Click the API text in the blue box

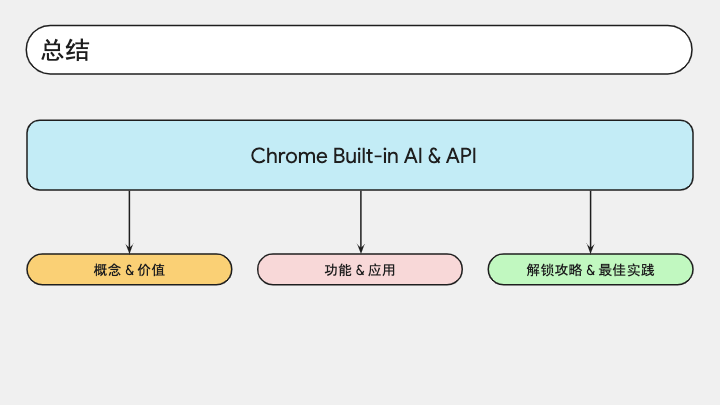461,156
